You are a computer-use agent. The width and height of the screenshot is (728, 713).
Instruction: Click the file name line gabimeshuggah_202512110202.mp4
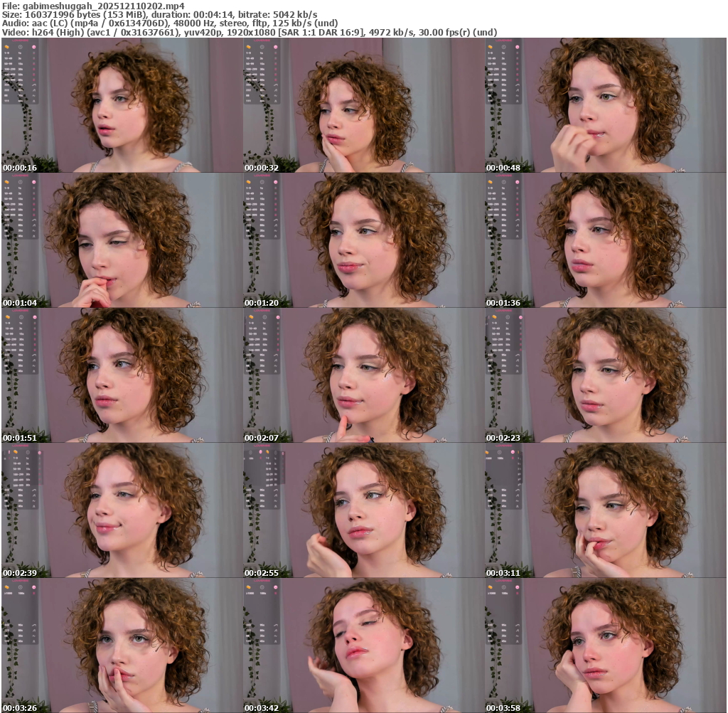coord(93,6)
